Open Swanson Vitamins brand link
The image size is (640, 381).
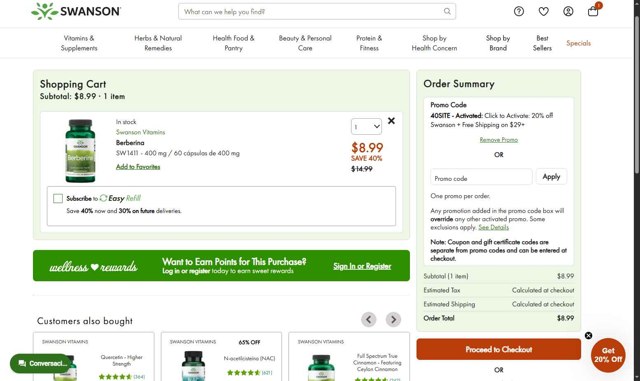[x=140, y=132]
